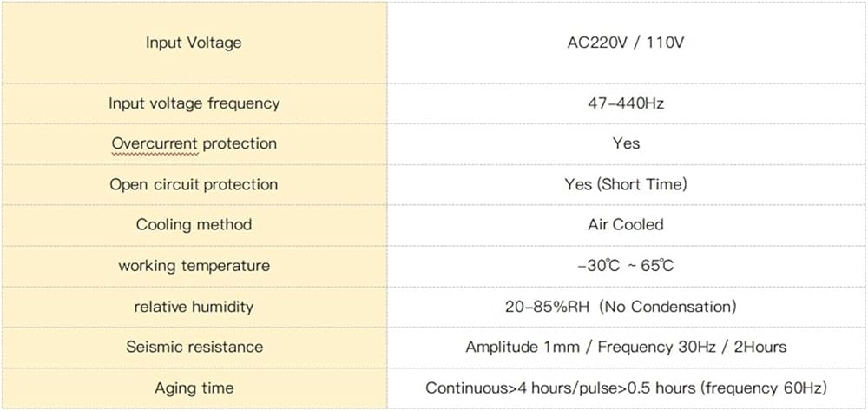Image resolution: width=868 pixels, height=411 pixels.
Task: Select the relative humidity label
Action: pyautogui.click(x=194, y=307)
